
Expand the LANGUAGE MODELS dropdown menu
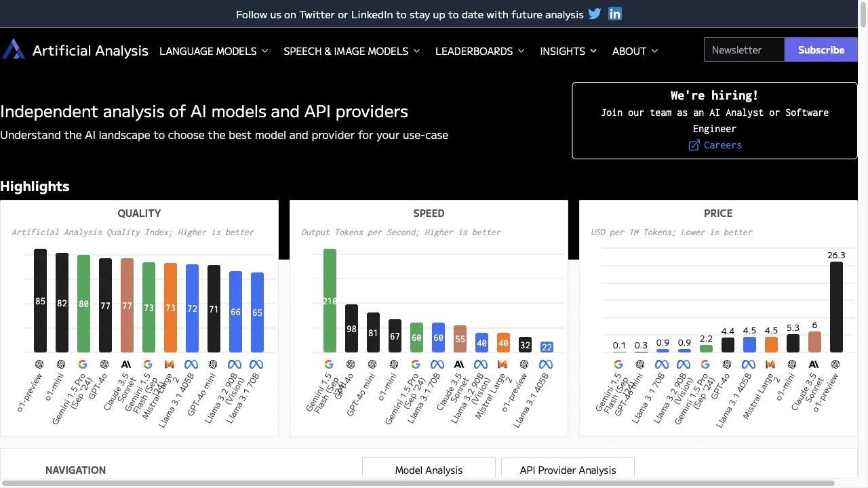coord(214,51)
